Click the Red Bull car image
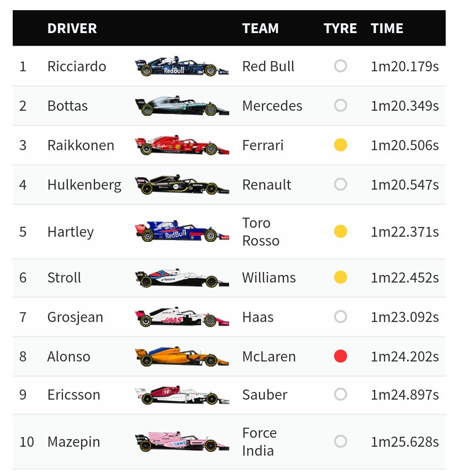Image resolution: width=458 pixels, height=476 pixels. click(182, 66)
